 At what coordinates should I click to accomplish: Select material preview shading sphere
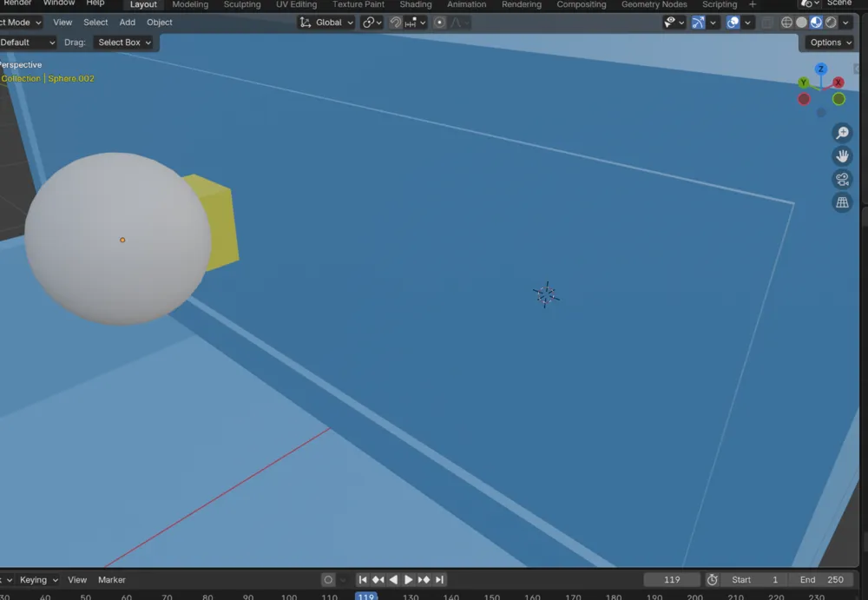click(x=816, y=23)
